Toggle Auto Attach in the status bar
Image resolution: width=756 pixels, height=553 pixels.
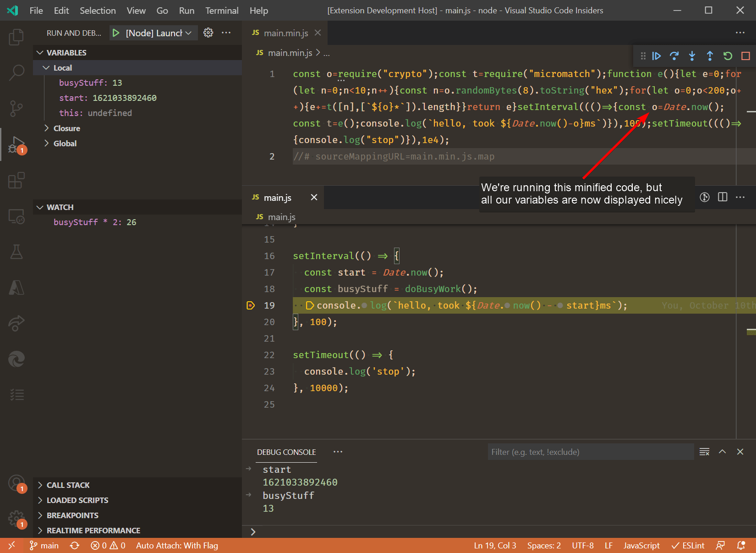tap(176, 545)
